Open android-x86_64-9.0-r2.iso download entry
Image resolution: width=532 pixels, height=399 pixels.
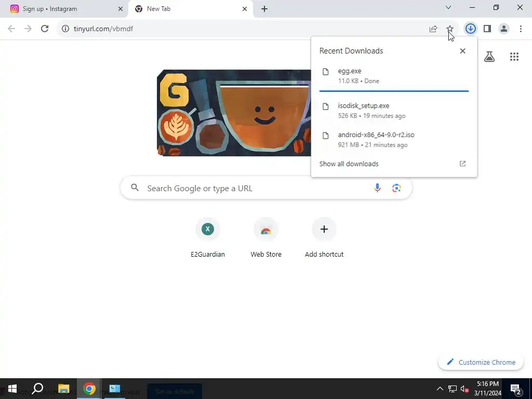click(394, 140)
